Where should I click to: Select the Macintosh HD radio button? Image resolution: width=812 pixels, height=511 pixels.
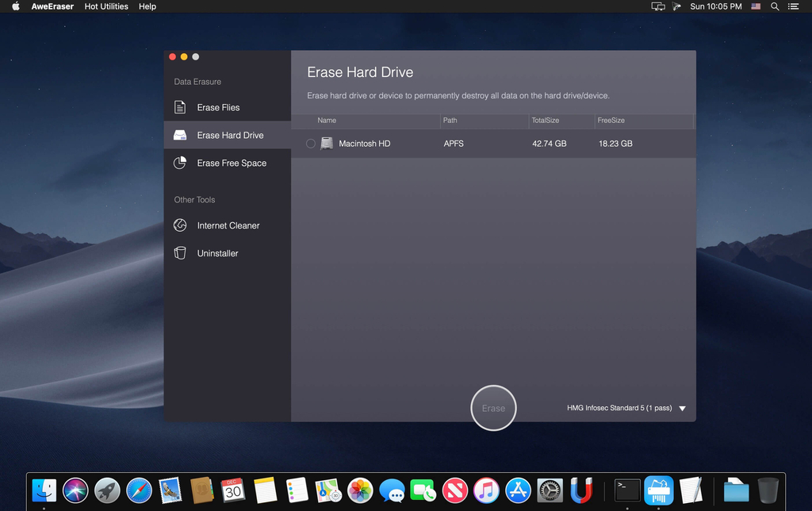[x=311, y=144]
